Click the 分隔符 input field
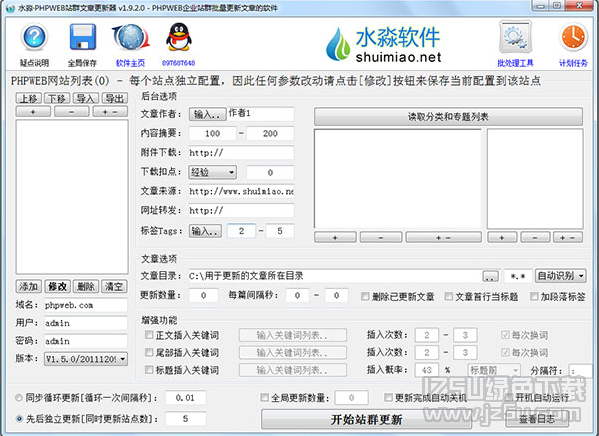This screenshot has width=599, height=436. (580, 370)
